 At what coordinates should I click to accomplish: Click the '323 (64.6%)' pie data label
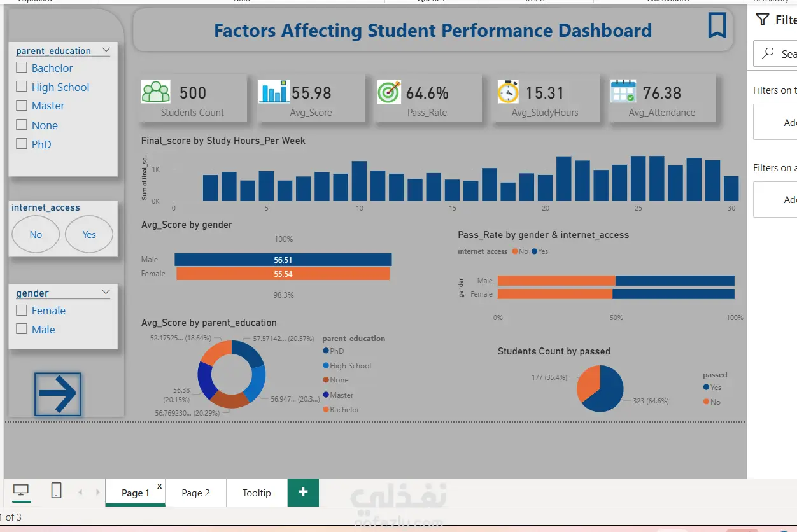[651, 401]
